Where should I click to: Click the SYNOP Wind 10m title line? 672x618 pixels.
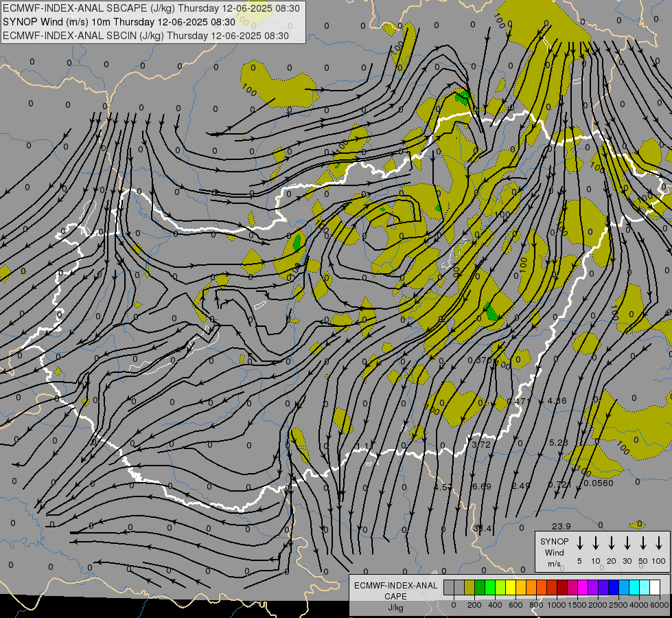click(x=119, y=22)
